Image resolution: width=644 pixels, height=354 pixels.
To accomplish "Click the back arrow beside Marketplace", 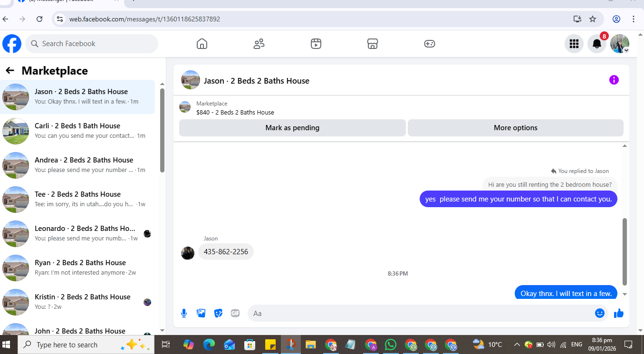I will tap(10, 71).
